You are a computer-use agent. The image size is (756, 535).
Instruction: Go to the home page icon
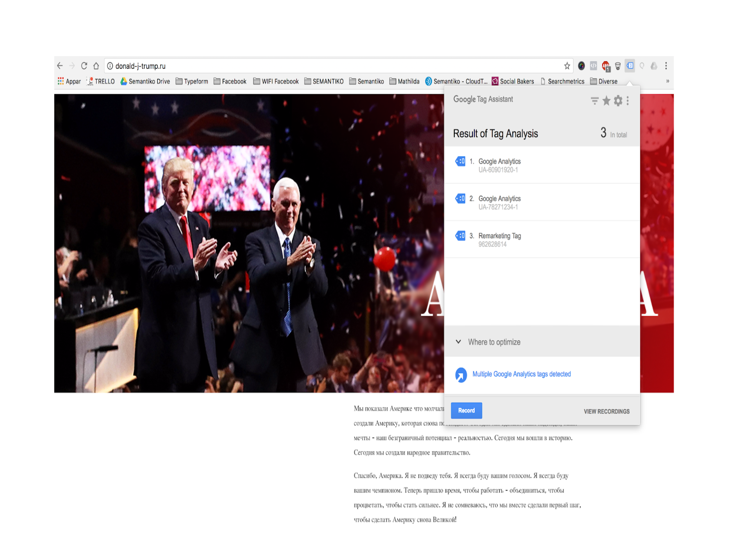[96, 66]
